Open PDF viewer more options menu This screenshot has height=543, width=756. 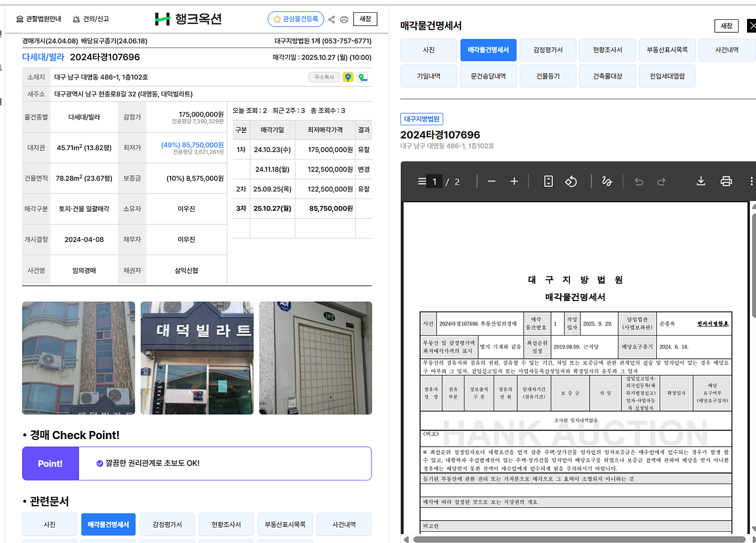(751, 181)
